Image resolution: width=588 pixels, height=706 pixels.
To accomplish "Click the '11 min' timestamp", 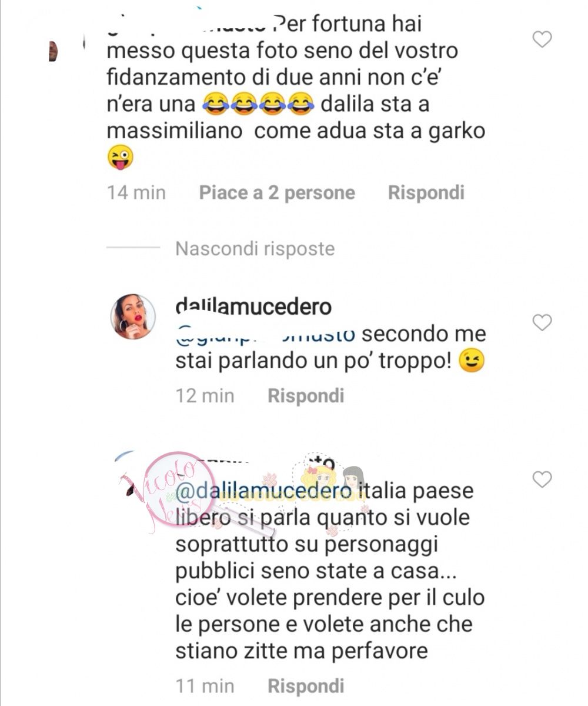I will click(205, 686).
